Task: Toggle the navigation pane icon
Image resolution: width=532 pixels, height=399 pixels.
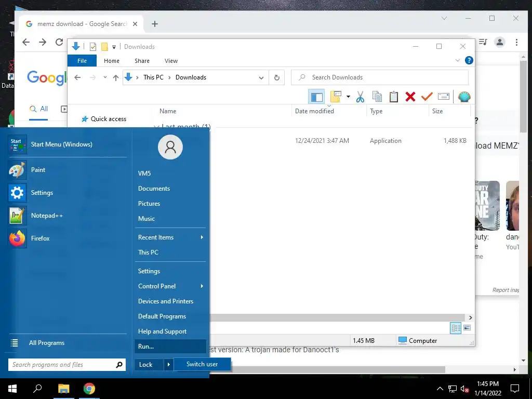Action: tap(316, 97)
